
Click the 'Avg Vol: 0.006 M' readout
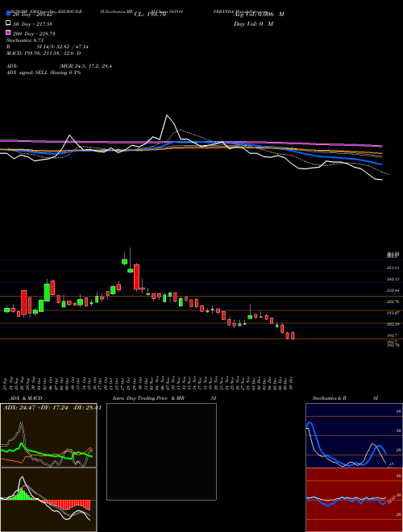coord(259,15)
